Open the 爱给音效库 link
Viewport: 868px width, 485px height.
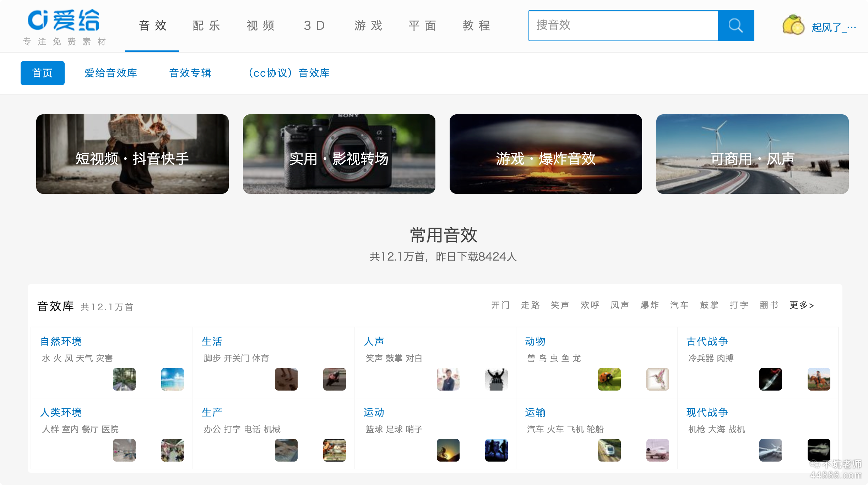[111, 73]
